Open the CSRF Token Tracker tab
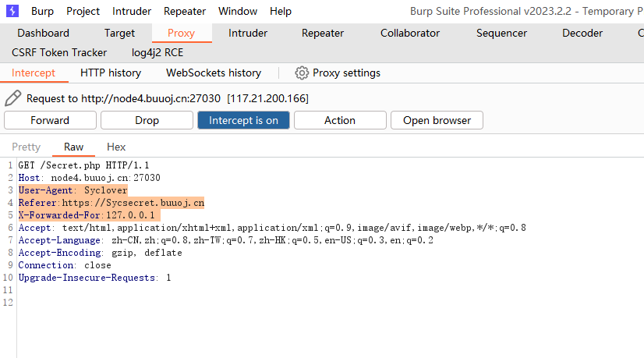Viewport: 644px width, 358px height. (59, 52)
